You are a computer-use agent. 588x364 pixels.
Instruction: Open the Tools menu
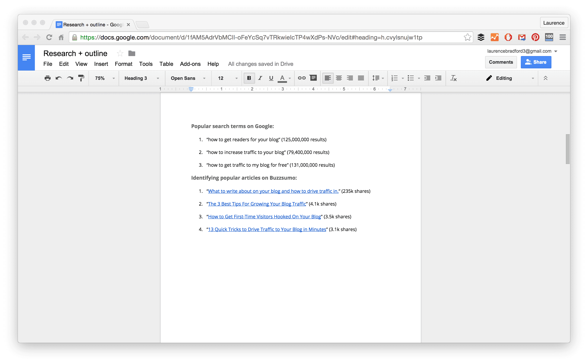146,64
